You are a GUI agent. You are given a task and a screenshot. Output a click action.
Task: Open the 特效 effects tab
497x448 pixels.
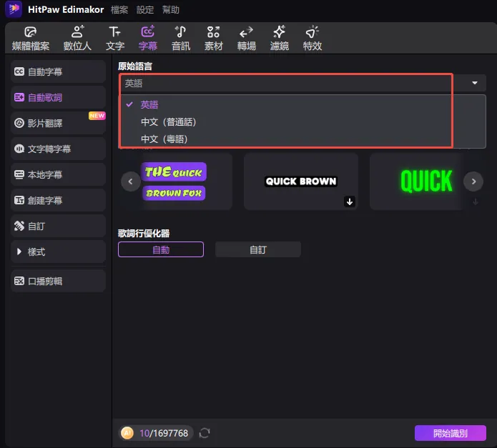[313, 39]
